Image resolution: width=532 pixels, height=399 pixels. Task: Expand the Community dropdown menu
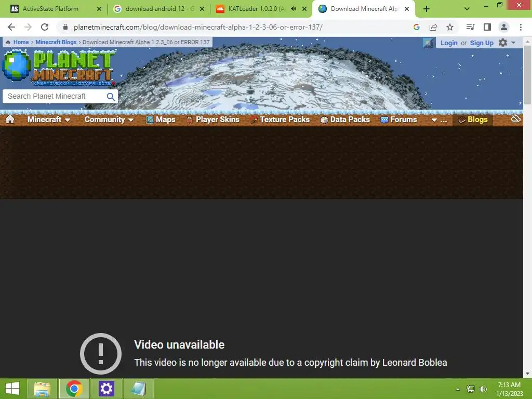[x=109, y=119]
